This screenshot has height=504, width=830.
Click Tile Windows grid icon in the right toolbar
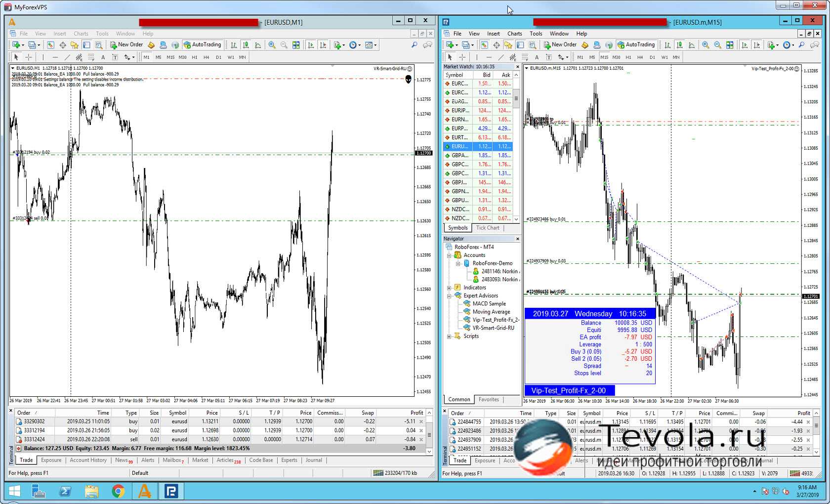coord(730,45)
